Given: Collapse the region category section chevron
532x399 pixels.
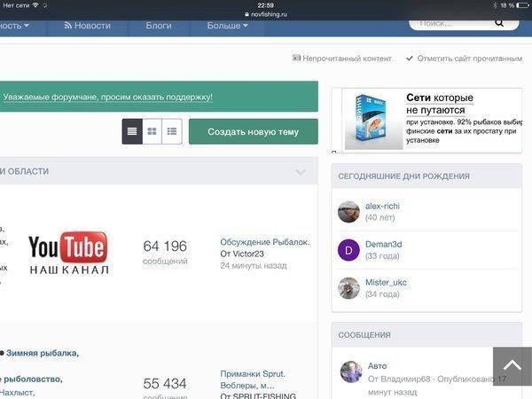Looking at the screenshot, I should coord(301,172).
